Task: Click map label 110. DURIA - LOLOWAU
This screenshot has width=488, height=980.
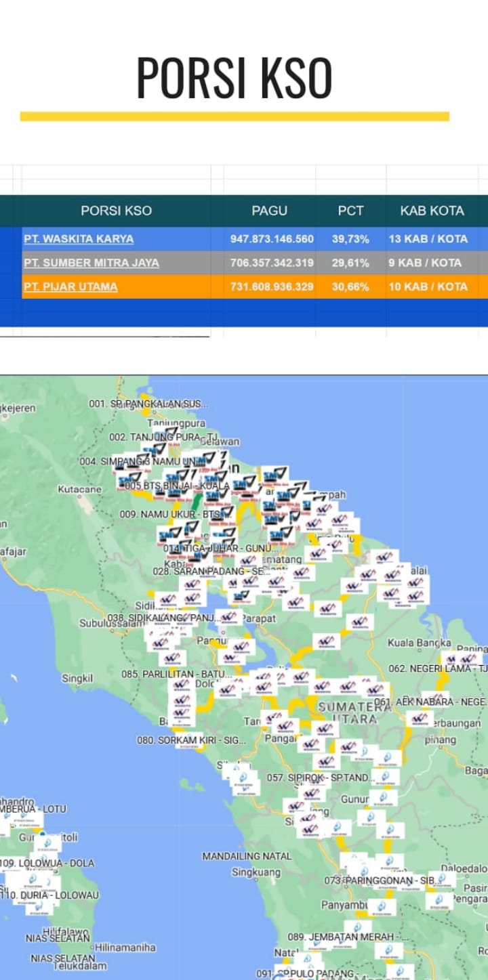Action: 49,895
